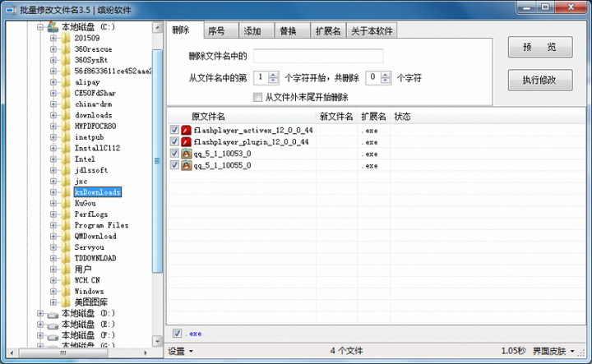The image size is (592, 364).
Task: Click the folder icon for alipay
Action: coord(66,82)
